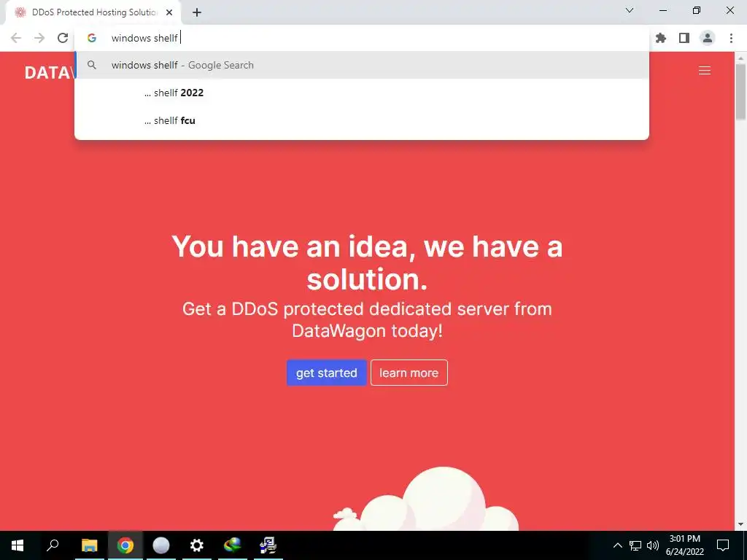Image resolution: width=747 pixels, height=560 pixels.
Task: Click the magnifier icon in the suggestion row
Action: tap(92, 65)
